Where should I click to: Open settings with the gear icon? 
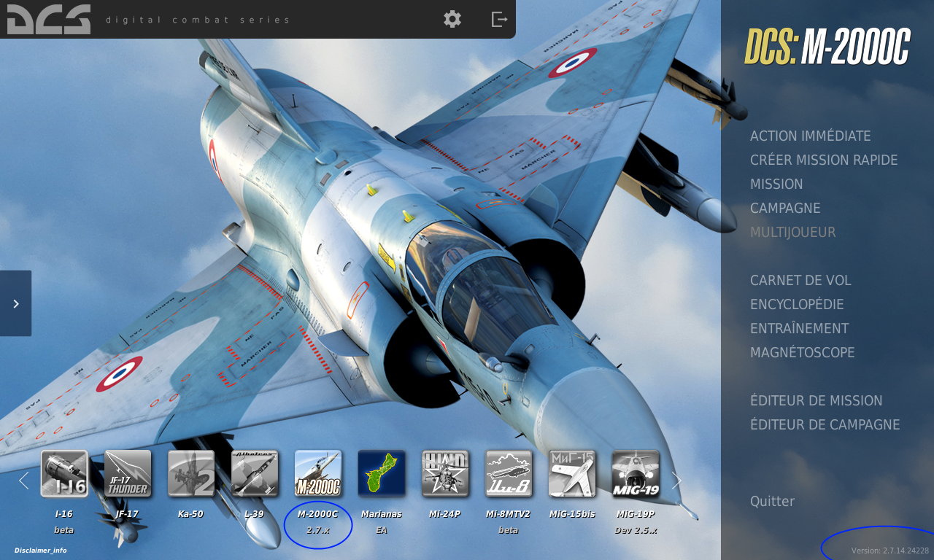coord(452,19)
